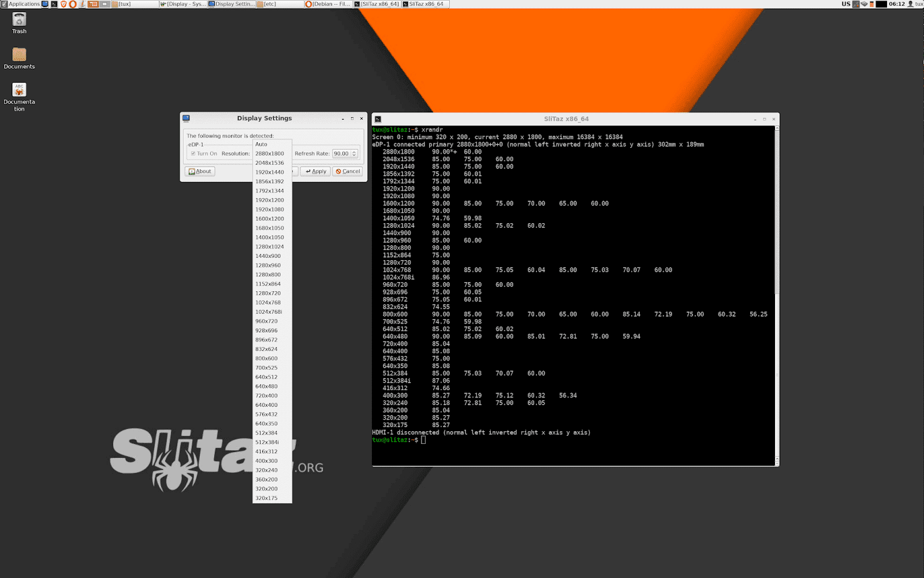
Task: Click the terminal window title icon
Action: pos(378,119)
